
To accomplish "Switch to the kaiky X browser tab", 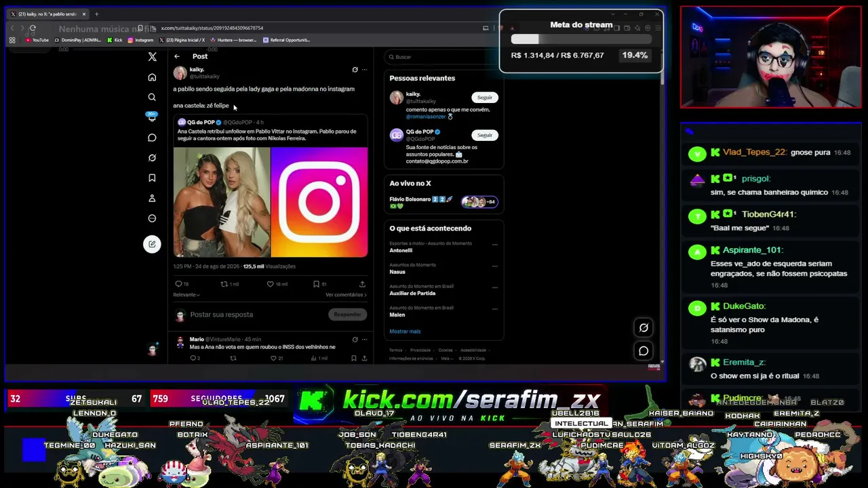I will tap(47, 14).
